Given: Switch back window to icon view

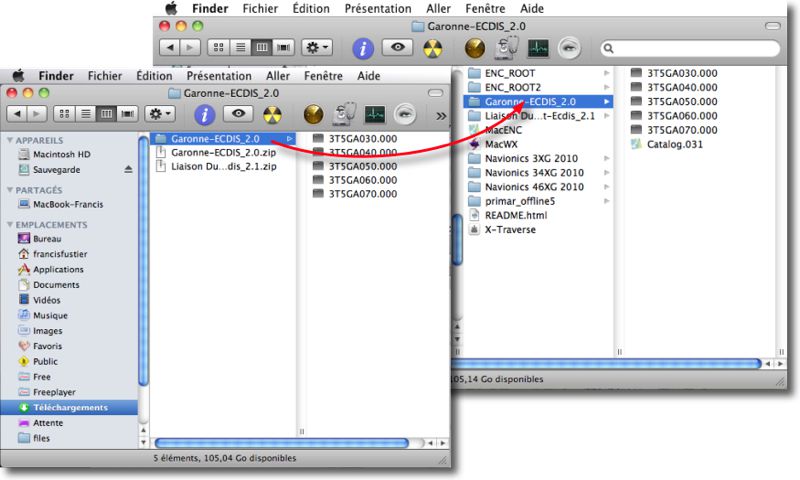Looking at the screenshot, I should 218,47.
